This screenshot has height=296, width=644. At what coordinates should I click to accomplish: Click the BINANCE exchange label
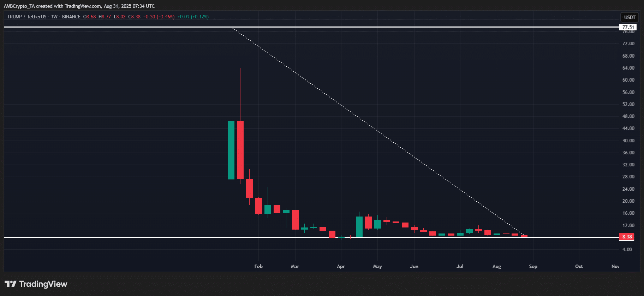pos(71,17)
